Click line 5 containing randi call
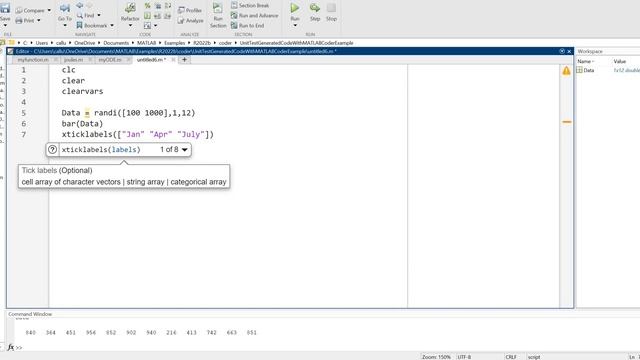This screenshot has height=360, width=640. [129, 113]
